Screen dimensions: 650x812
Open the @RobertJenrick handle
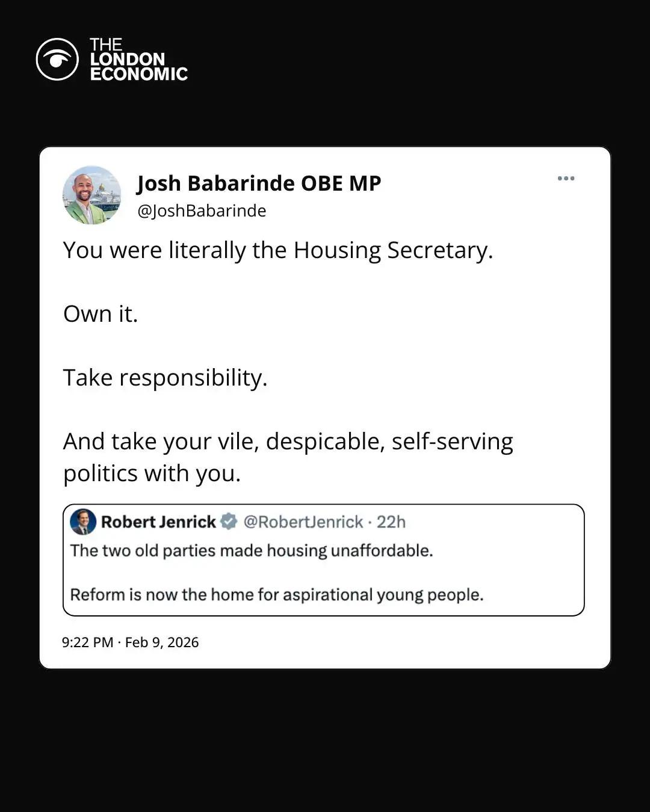303,522
